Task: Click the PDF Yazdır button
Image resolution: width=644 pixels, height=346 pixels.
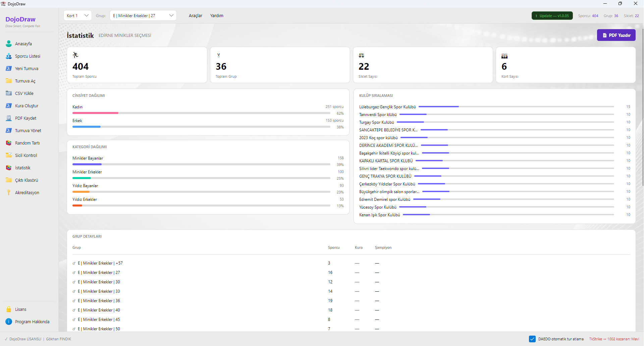Action: (616, 35)
